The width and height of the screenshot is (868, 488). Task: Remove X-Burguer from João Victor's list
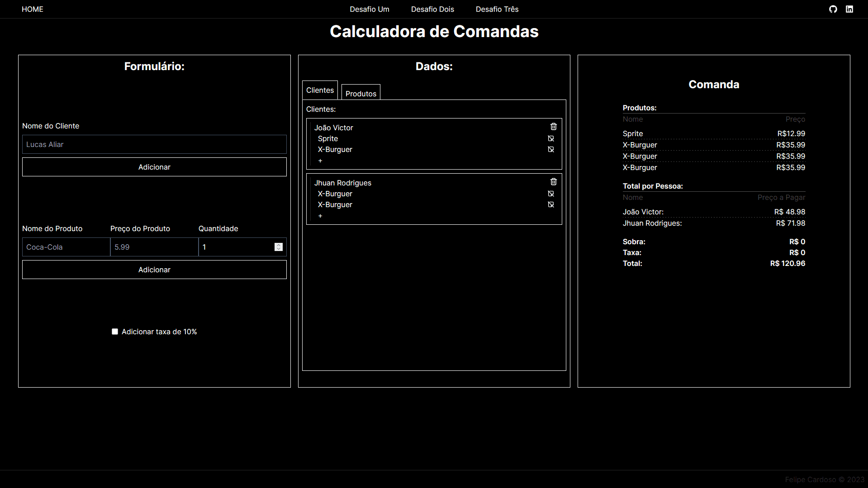pos(550,149)
